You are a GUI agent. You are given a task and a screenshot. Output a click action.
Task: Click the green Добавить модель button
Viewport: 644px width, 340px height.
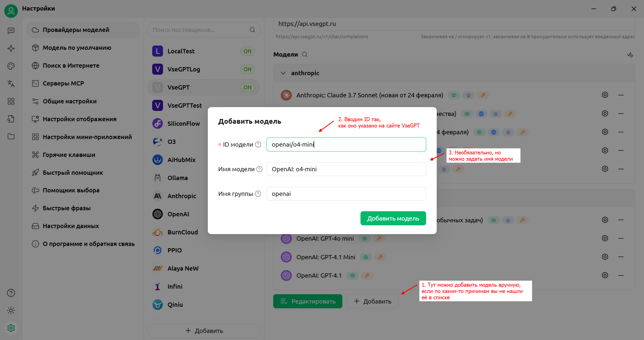(393, 218)
